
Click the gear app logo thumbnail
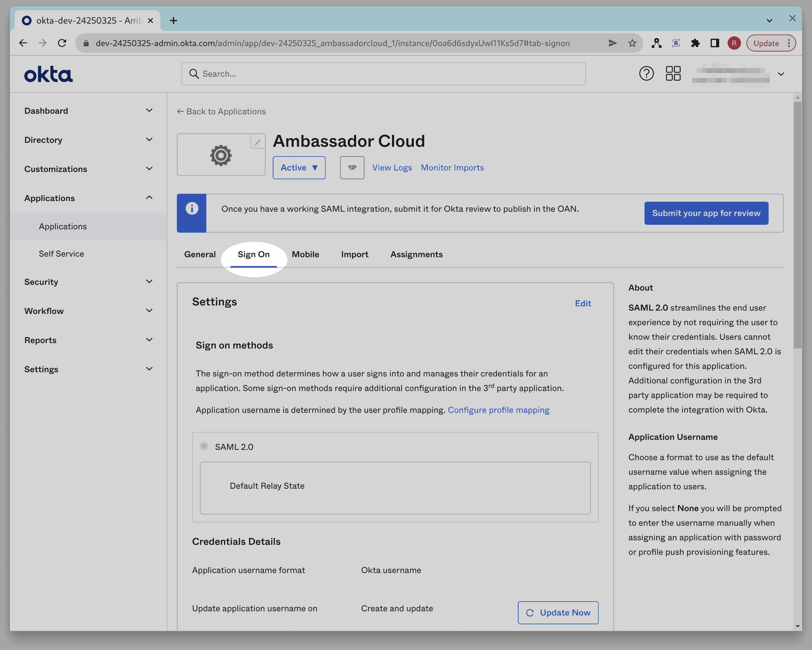click(x=221, y=155)
